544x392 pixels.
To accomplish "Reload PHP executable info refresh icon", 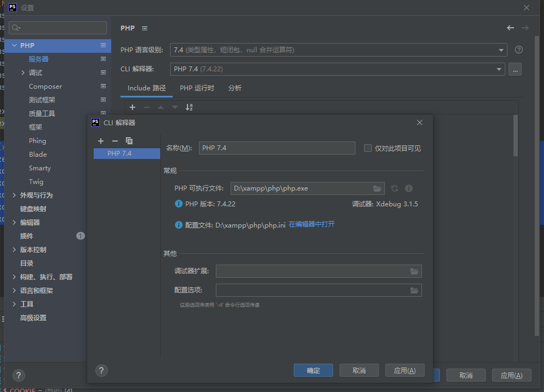I will pyautogui.click(x=395, y=188).
